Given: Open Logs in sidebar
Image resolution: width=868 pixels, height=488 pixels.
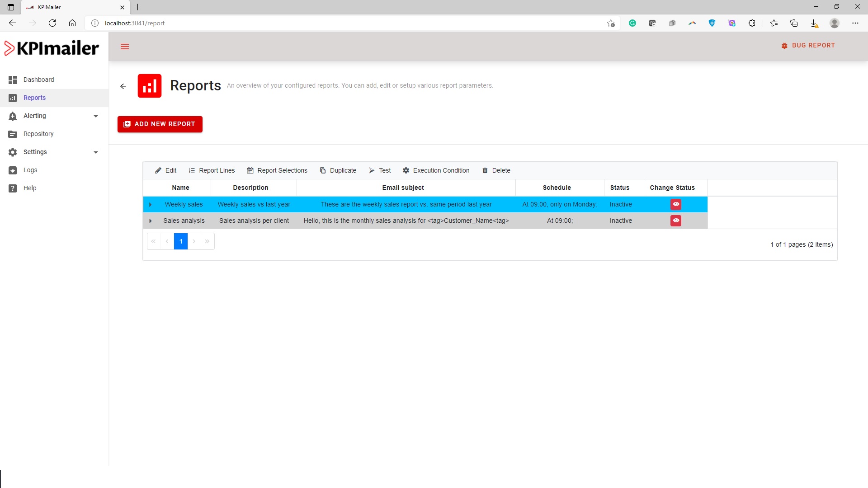Looking at the screenshot, I should click(x=30, y=170).
